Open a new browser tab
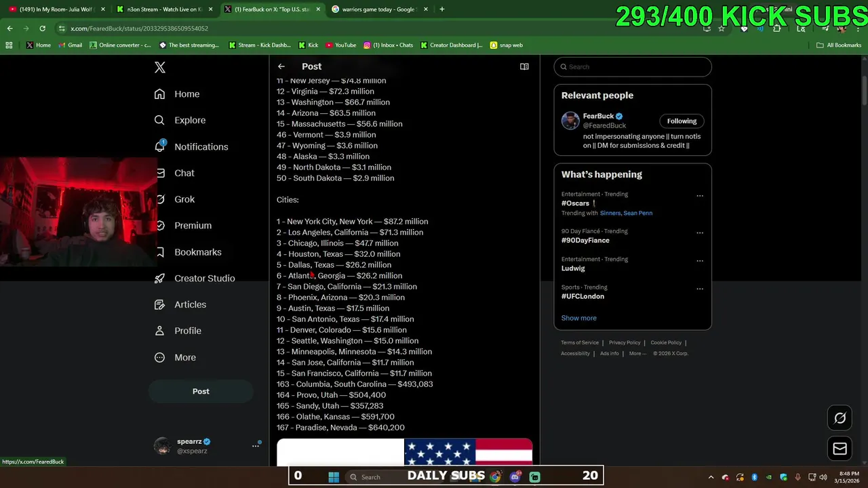Image resolution: width=868 pixels, height=488 pixels. pos(442,9)
